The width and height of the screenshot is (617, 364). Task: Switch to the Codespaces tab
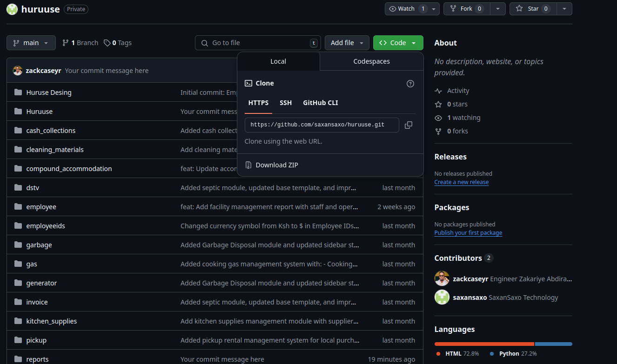(x=372, y=61)
